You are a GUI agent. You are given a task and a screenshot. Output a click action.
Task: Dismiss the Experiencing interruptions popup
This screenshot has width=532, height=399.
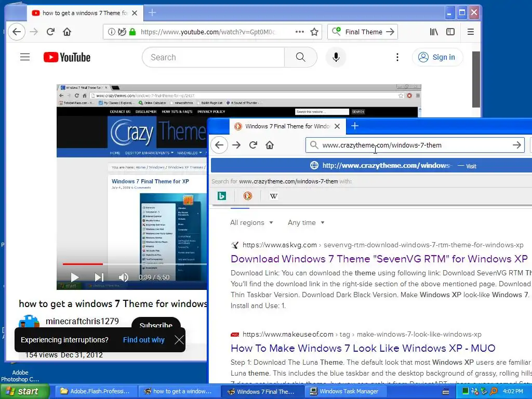coord(179,340)
